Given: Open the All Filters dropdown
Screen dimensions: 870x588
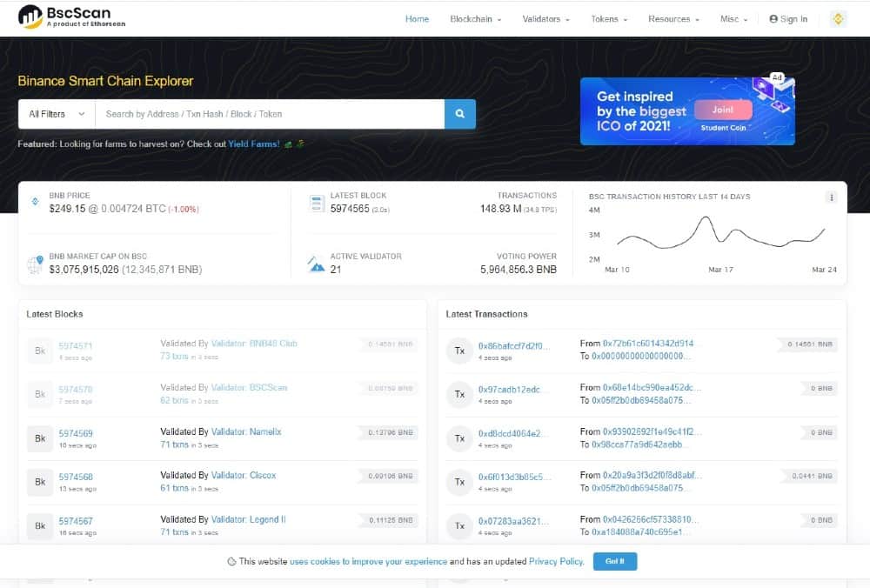Looking at the screenshot, I should tap(57, 114).
